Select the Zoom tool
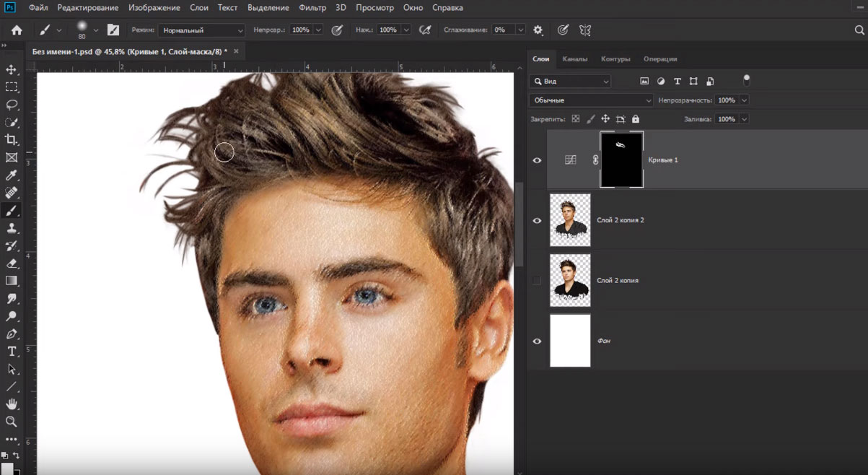This screenshot has width=868, height=475. point(12,422)
